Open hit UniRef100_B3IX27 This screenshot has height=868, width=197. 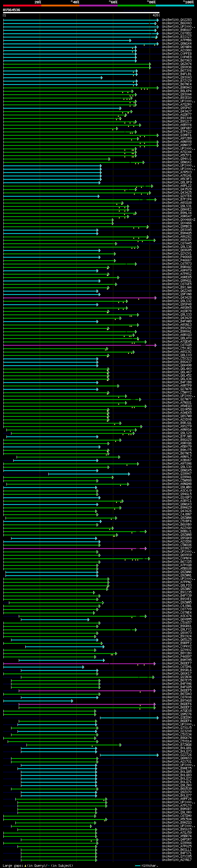(x=177, y=37)
